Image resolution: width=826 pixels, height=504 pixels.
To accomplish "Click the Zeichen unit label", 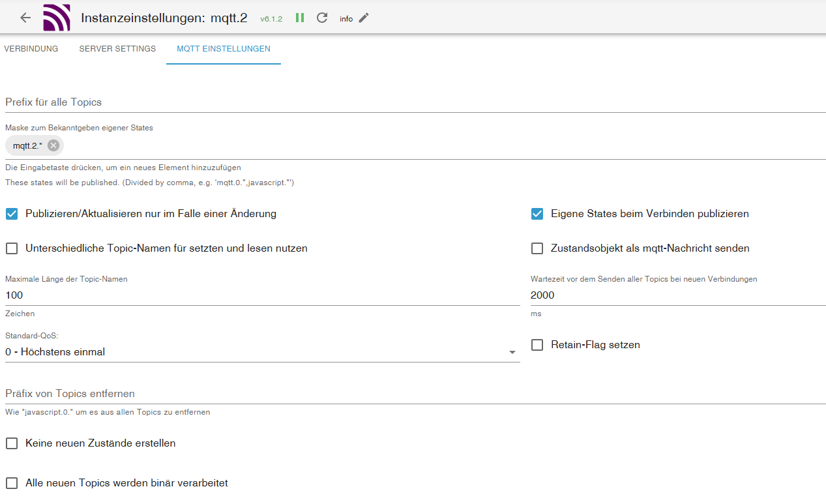I will pyautogui.click(x=20, y=314).
